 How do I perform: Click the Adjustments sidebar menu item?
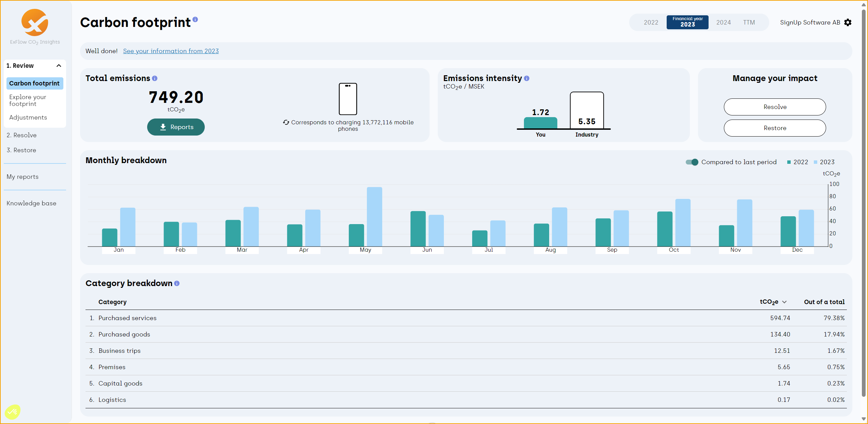pos(28,117)
